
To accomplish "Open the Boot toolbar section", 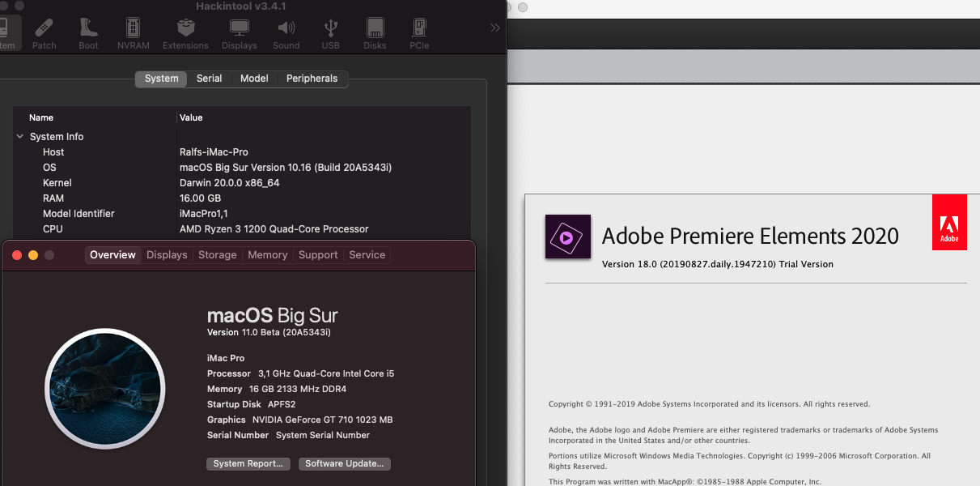I will (88, 34).
